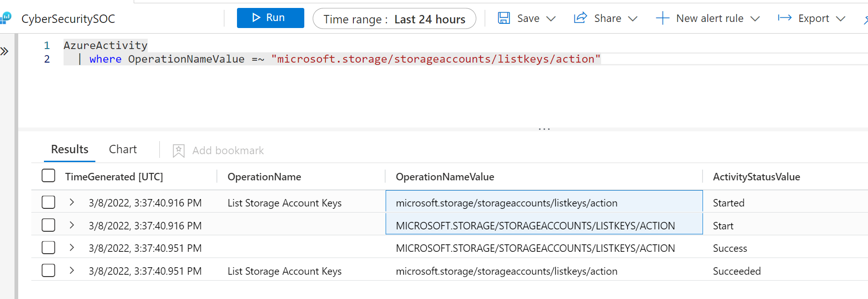Open the Share dropdown arrow
The width and height of the screenshot is (868, 299).
632,19
